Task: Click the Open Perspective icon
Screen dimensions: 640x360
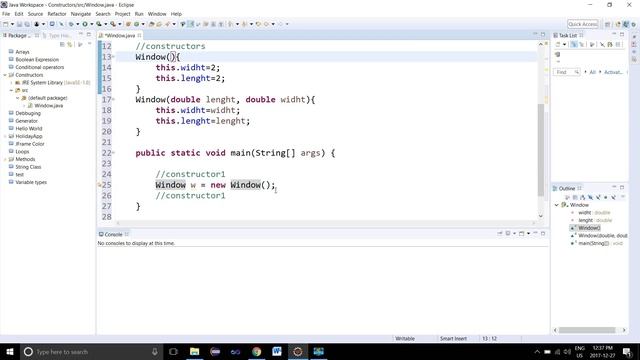Action: tap(607, 24)
